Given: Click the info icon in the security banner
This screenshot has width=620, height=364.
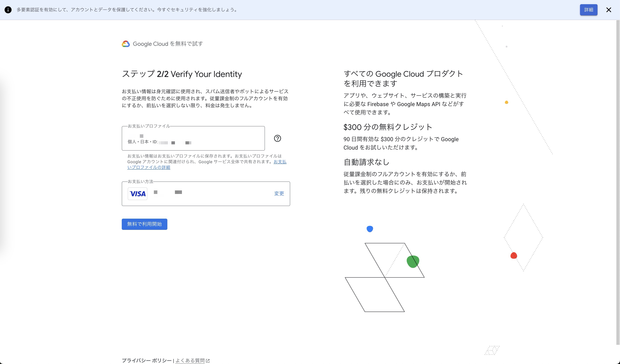Looking at the screenshot, I should [8, 10].
